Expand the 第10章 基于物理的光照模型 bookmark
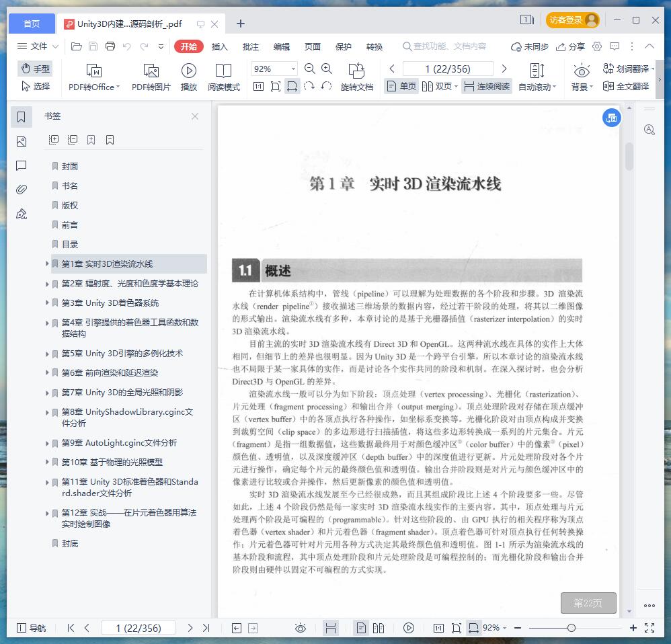 point(47,462)
